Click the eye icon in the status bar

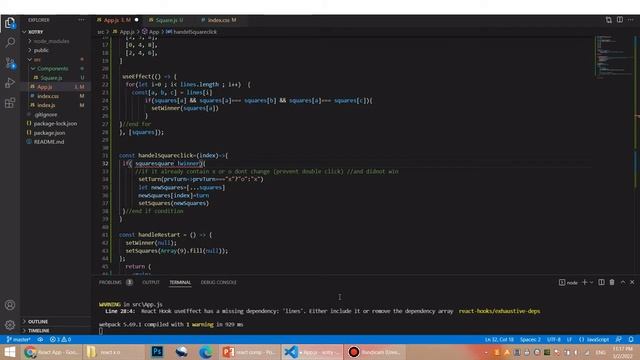point(40,339)
